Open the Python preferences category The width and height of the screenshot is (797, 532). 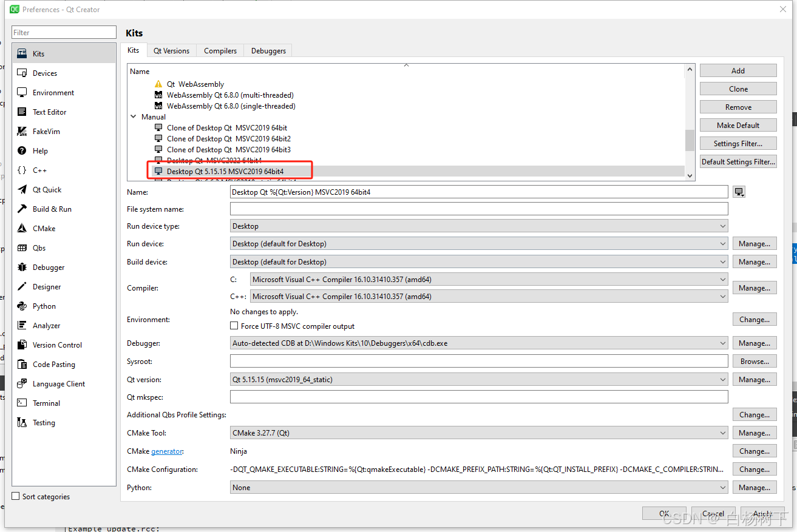(64, 306)
